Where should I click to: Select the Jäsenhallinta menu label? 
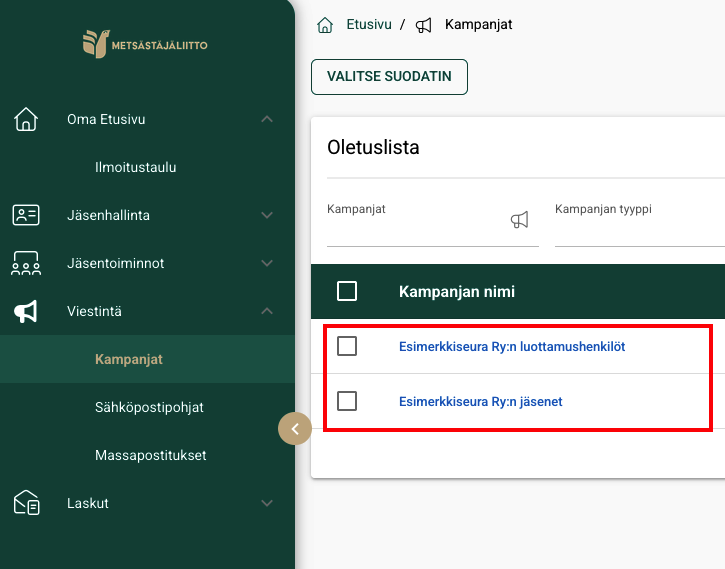(x=108, y=215)
